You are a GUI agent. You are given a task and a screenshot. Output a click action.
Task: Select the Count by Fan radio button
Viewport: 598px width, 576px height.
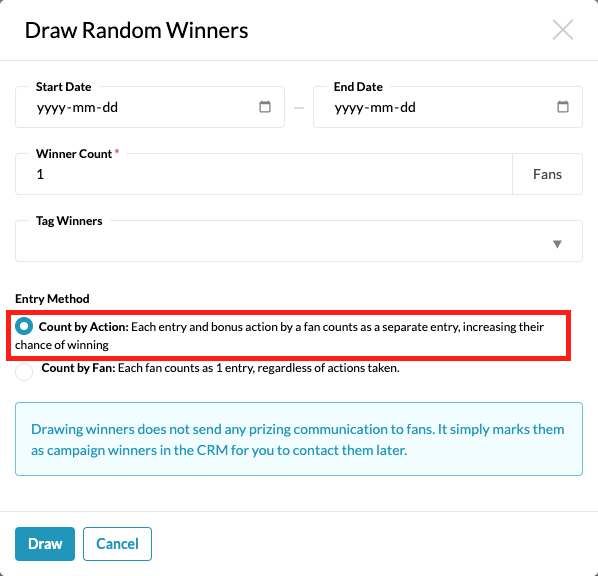tap(24, 371)
